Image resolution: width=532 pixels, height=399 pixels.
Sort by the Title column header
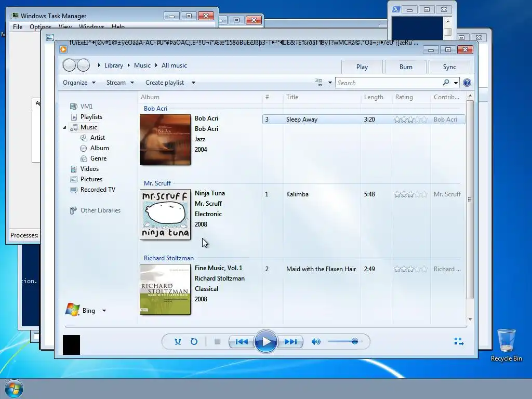(322, 97)
